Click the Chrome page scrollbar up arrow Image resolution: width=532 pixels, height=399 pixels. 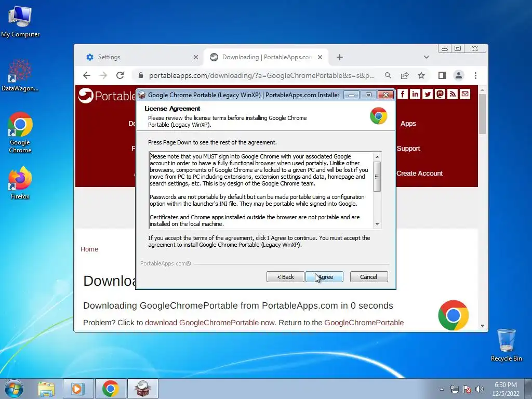pos(483,89)
